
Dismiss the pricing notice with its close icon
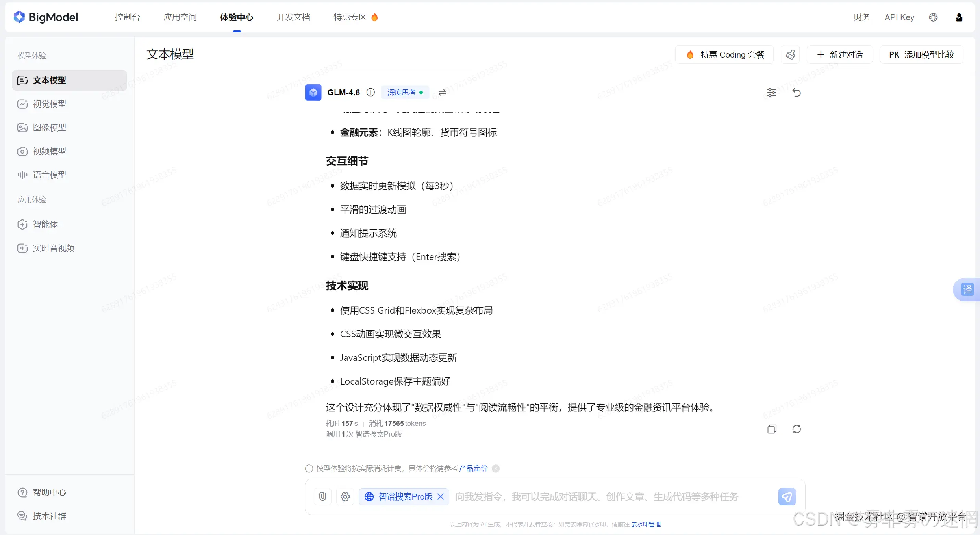(x=496, y=468)
